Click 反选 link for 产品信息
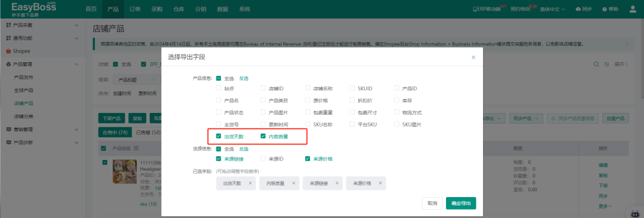Screen dimensions: 644x218 pyautogui.click(x=244, y=78)
